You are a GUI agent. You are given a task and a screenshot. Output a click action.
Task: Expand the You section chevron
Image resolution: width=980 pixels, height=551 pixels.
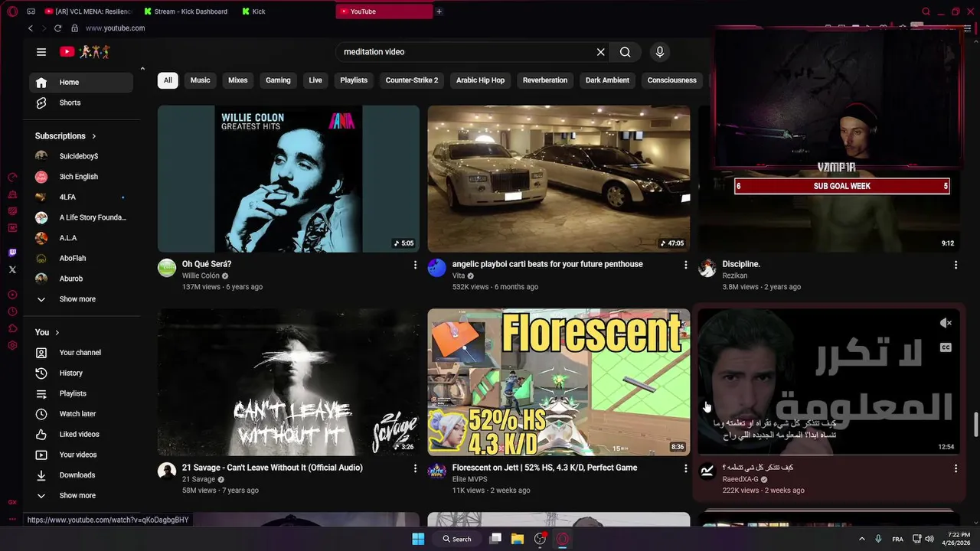tap(57, 333)
